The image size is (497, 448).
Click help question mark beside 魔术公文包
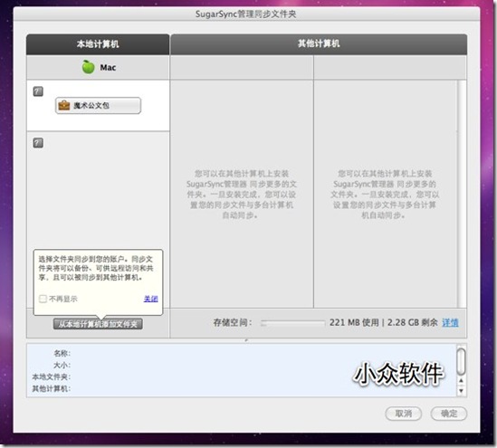[x=38, y=91]
